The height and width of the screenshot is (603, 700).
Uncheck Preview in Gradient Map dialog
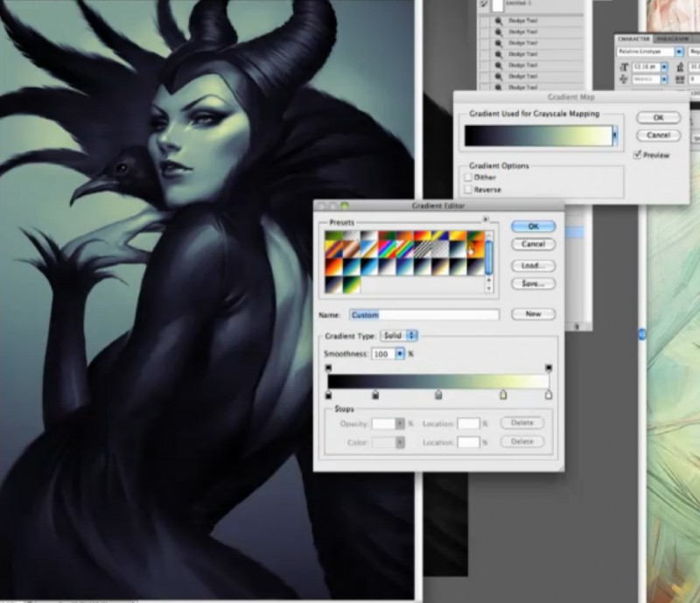[638, 155]
